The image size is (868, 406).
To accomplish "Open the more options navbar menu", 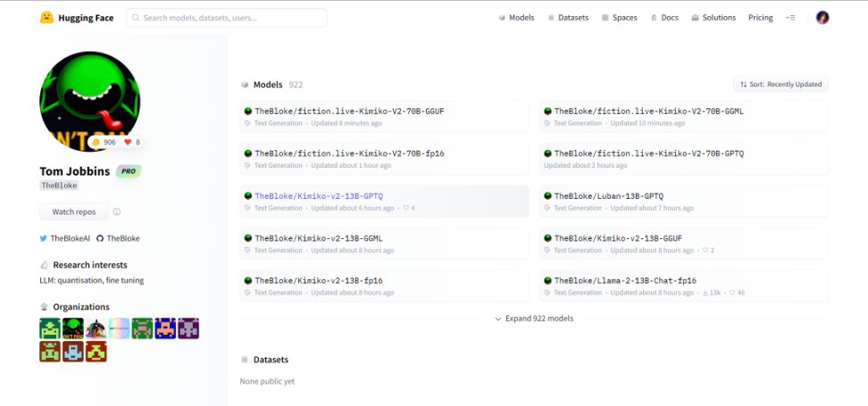I will 790,17.
